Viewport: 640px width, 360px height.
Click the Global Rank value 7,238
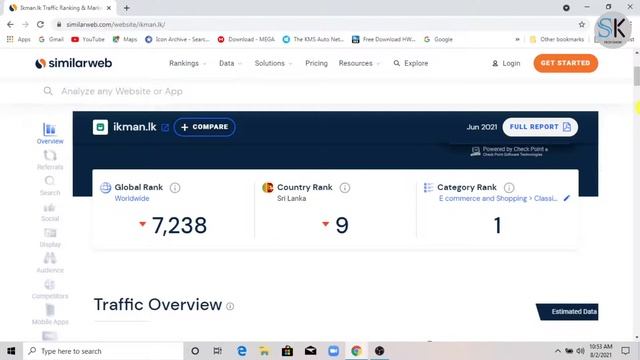click(x=179, y=225)
